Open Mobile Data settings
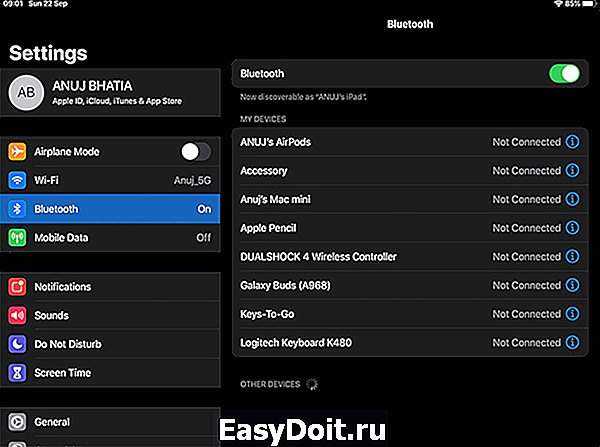 point(110,238)
